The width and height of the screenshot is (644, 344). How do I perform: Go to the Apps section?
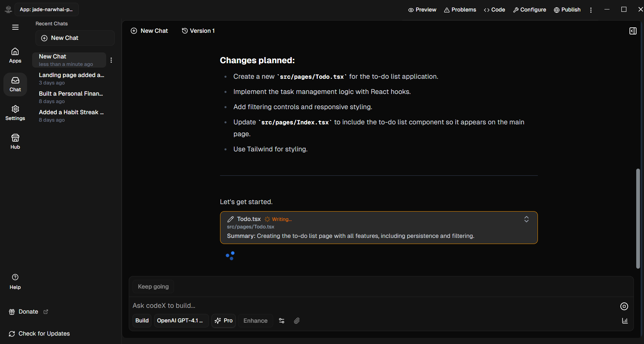[15, 55]
